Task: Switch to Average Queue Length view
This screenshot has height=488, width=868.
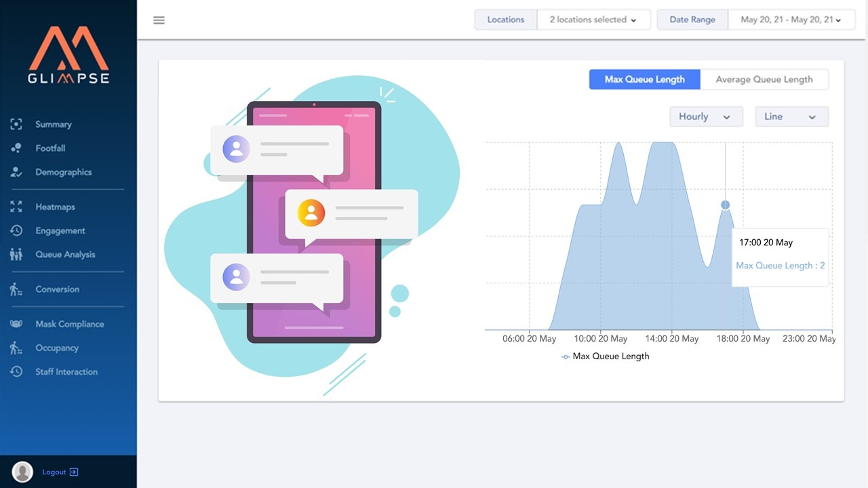Action: [x=764, y=79]
